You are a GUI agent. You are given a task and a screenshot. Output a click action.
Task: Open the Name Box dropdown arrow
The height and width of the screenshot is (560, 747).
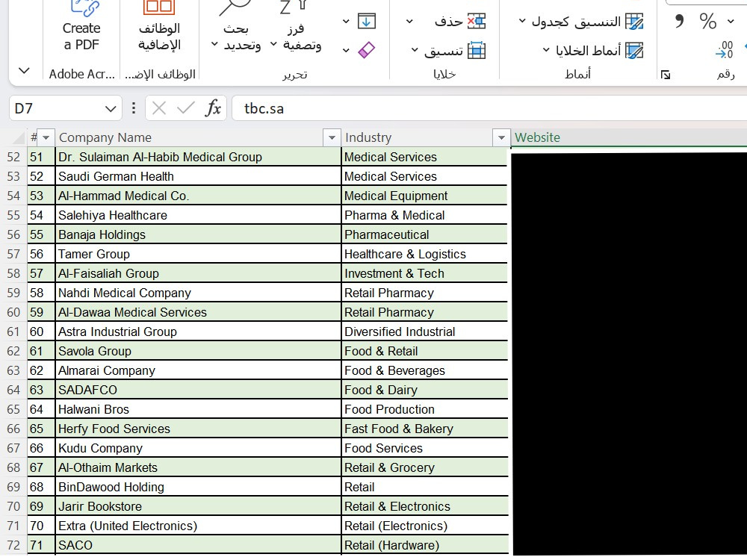click(x=111, y=108)
